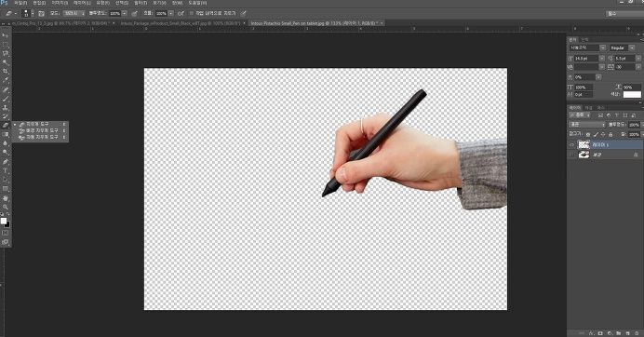Select the Crop tool

(x=6, y=72)
